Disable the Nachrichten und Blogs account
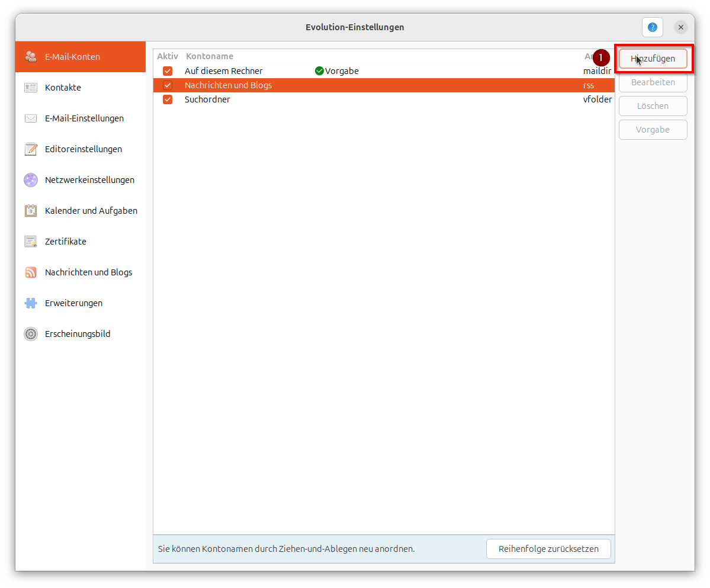The image size is (710, 588). pos(168,85)
